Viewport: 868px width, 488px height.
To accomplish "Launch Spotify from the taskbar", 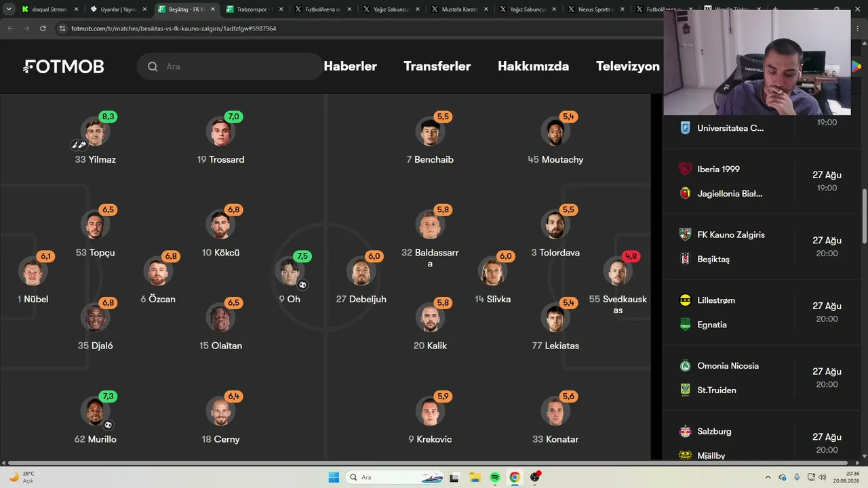I will pyautogui.click(x=495, y=477).
